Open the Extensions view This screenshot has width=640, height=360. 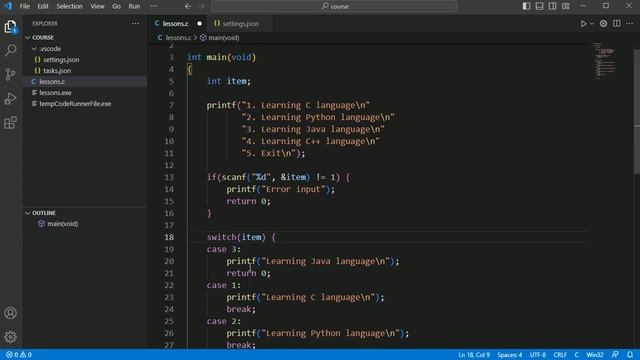tap(11, 122)
